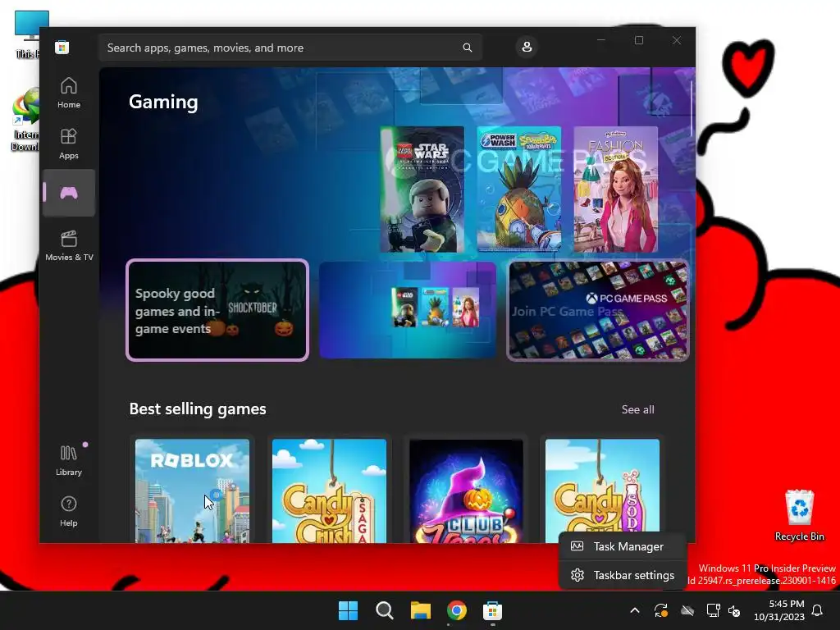Open the notification bell

point(817,610)
